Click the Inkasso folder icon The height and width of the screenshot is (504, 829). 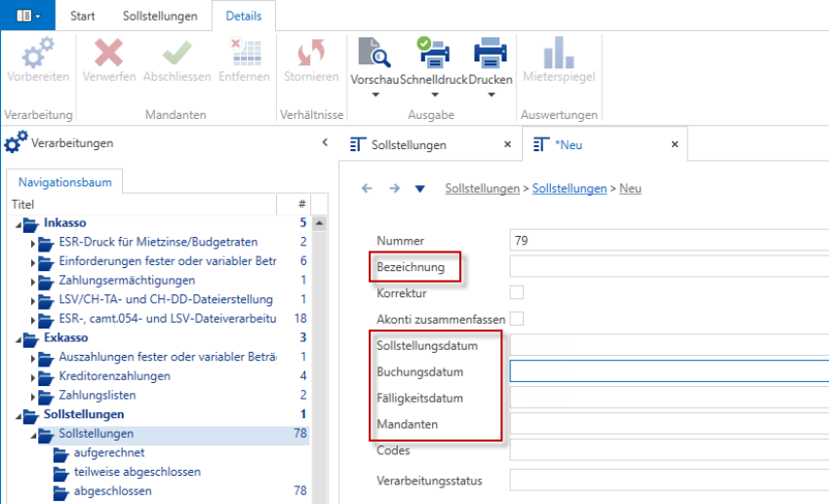30,224
